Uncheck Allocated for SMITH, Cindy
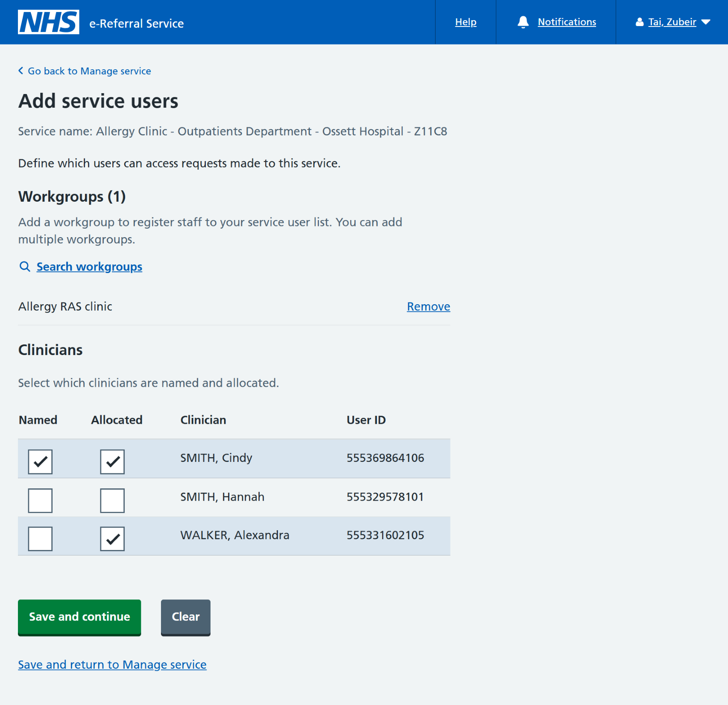This screenshot has width=728, height=705. pos(112,461)
